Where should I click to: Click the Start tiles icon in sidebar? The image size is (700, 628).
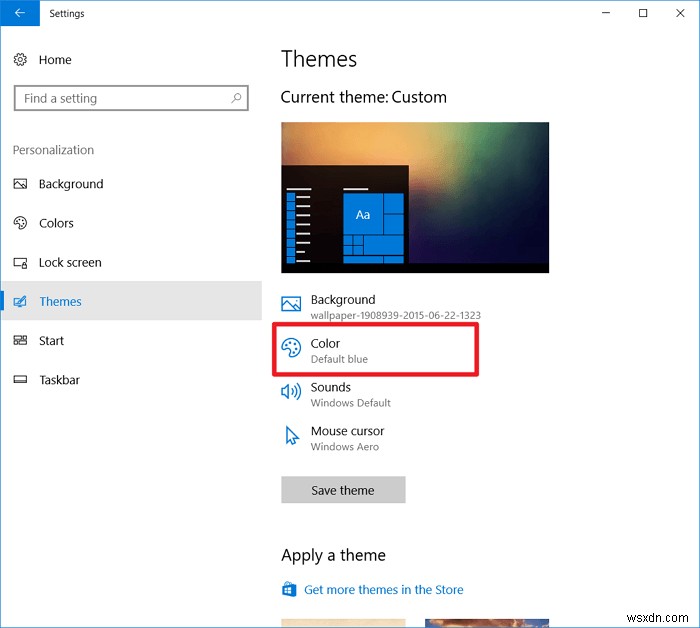[20, 341]
